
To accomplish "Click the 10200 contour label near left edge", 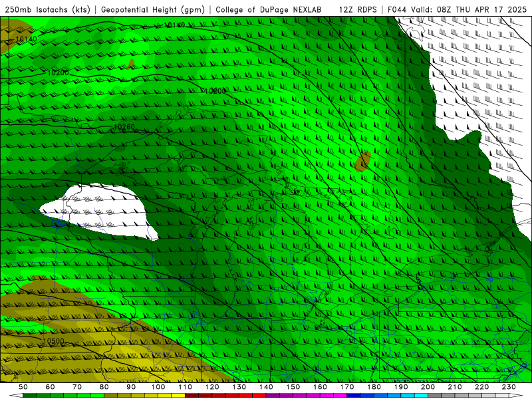I will click(58, 72).
